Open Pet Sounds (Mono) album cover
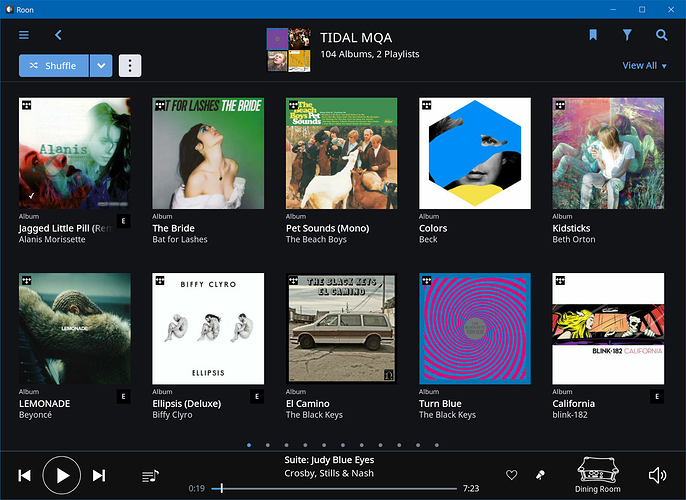 [x=342, y=153]
